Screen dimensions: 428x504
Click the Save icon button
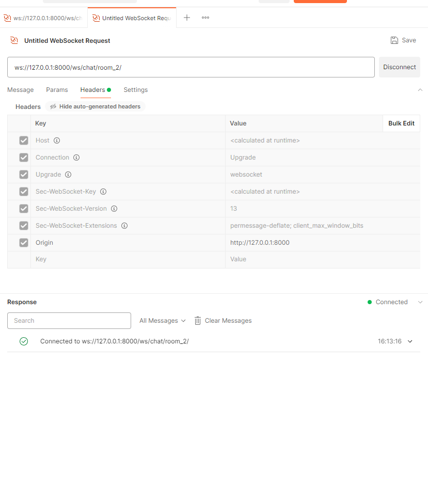pos(395,40)
